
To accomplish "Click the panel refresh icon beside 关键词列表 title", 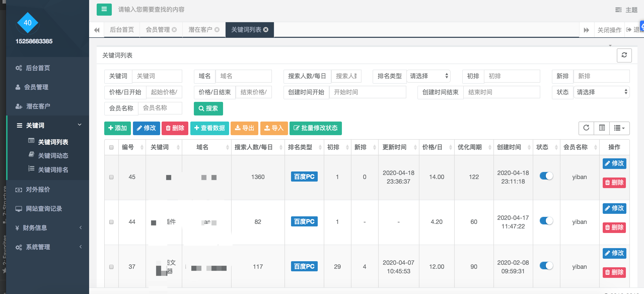I will click(x=624, y=55).
